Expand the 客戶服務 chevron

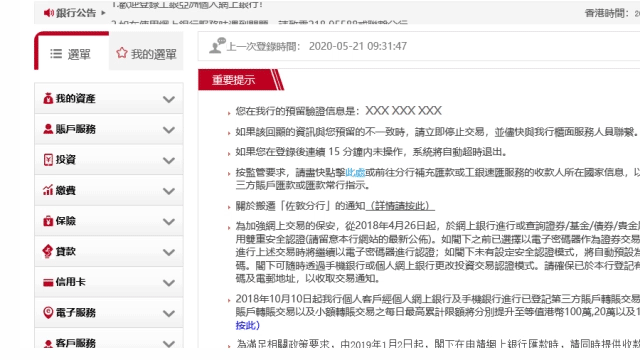169,344
